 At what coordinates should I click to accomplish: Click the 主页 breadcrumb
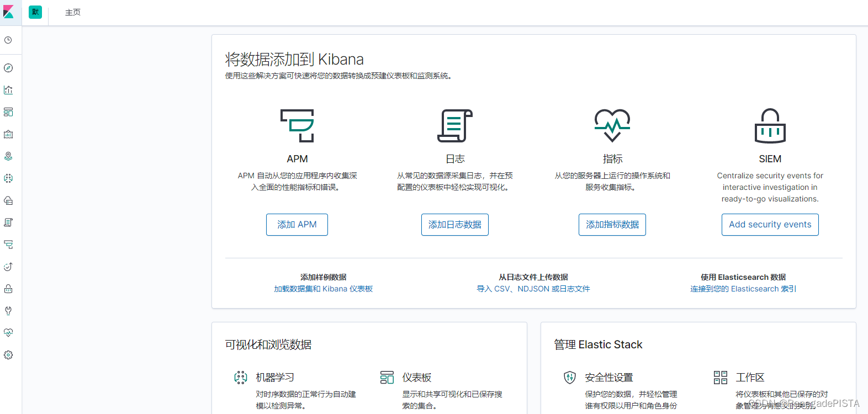[73, 12]
